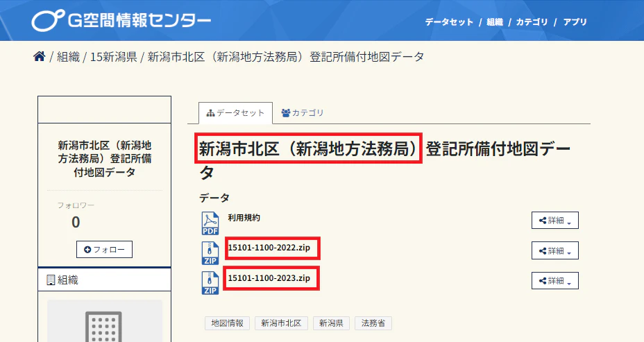Click the sidebar dataset title text

click(x=104, y=158)
